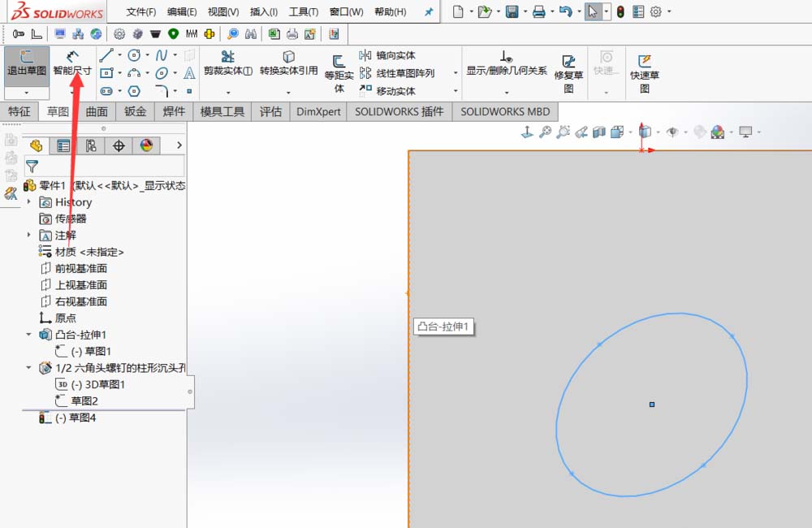
Task: Click the 线性草图阵列 tool icon
Action: point(365,71)
